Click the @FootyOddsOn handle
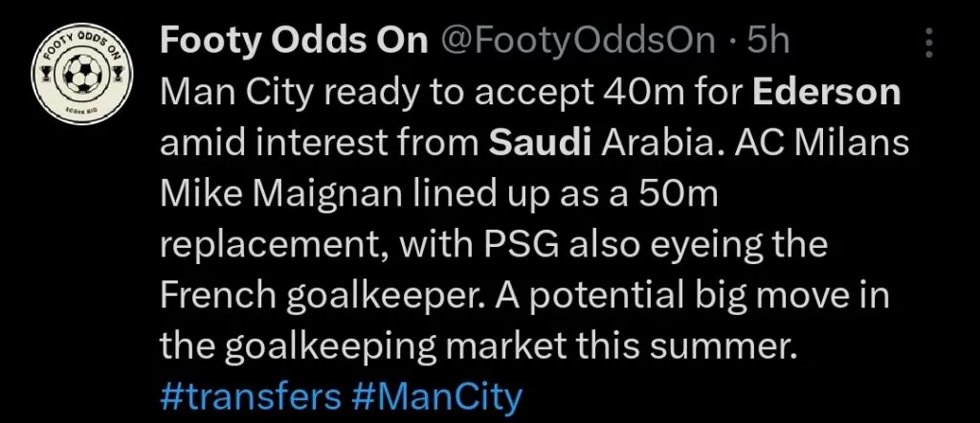980x423 pixels. pyautogui.click(x=577, y=40)
